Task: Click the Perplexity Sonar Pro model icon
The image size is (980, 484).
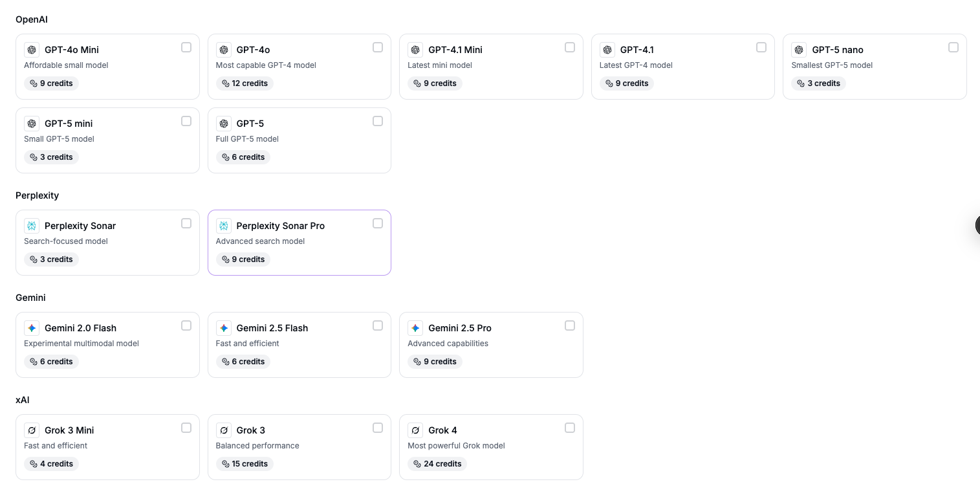Action: 224,226
